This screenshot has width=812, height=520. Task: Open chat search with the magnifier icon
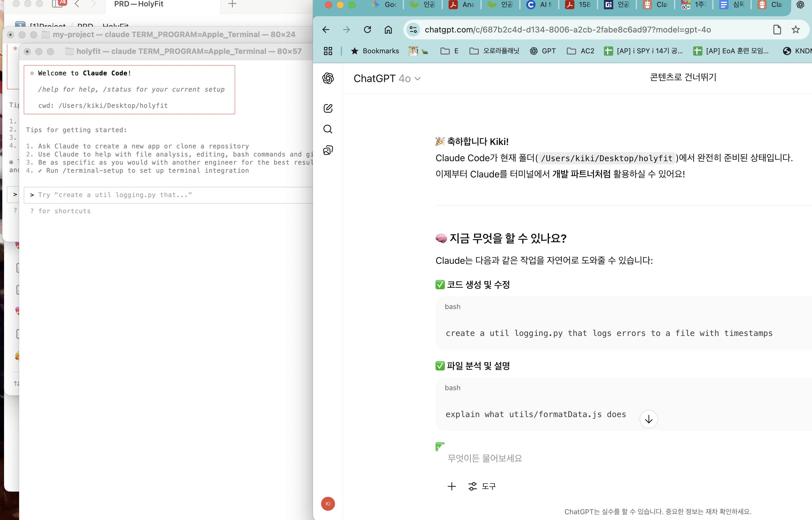tap(328, 129)
